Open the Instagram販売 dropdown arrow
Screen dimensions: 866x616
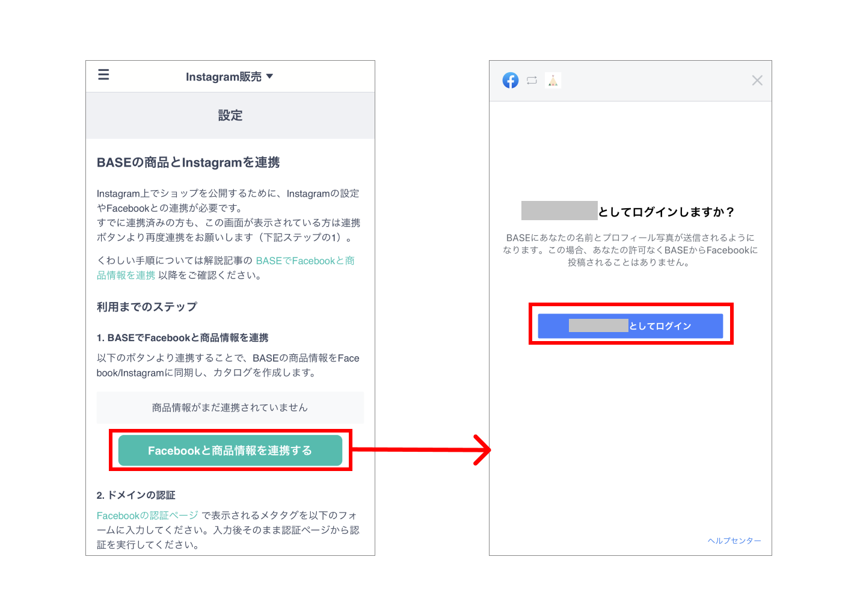pos(270,76)
